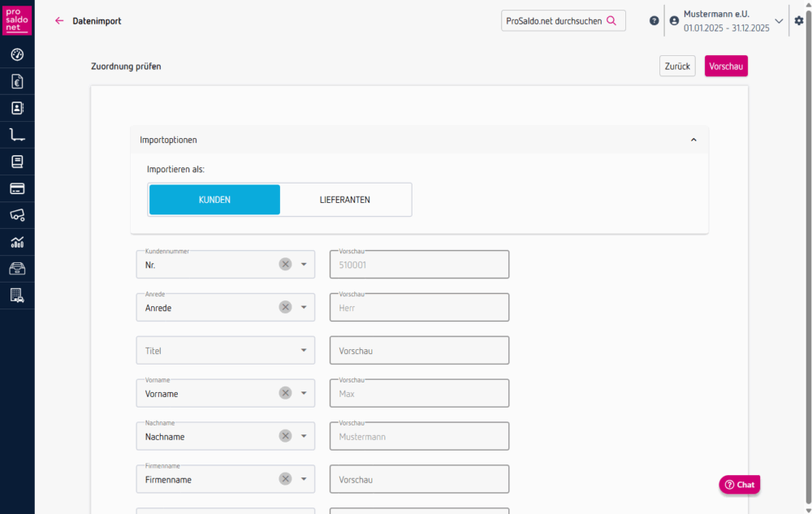Select KUNDEN as import type

point(214,200)
